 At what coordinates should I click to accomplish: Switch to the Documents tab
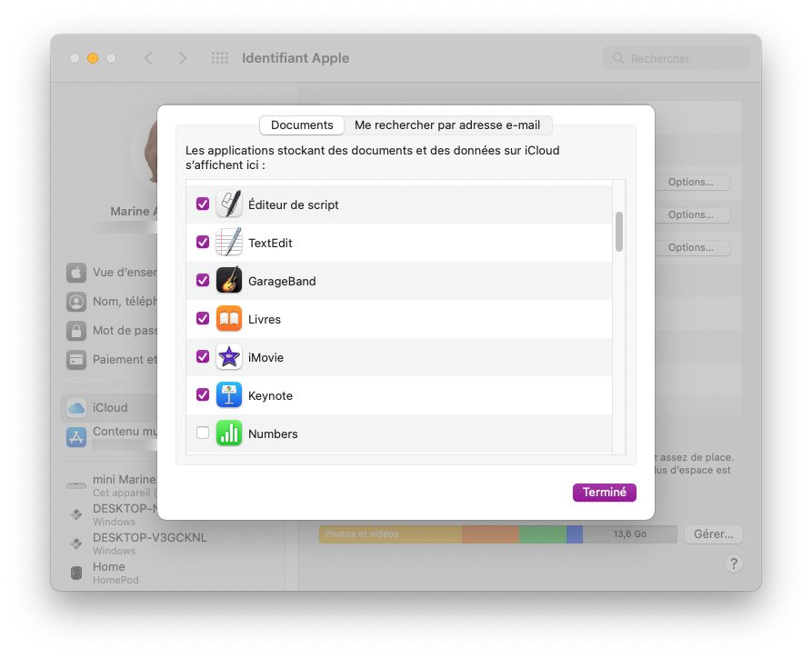point(302,125)
